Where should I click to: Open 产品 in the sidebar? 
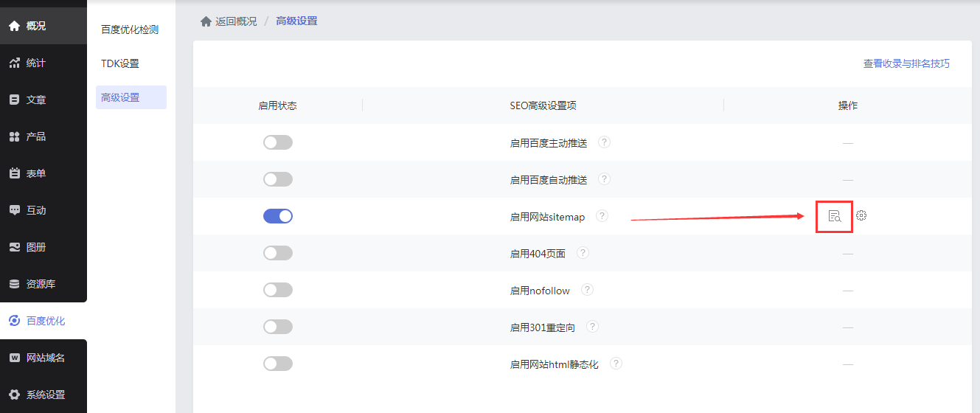[x=44, y=136]
